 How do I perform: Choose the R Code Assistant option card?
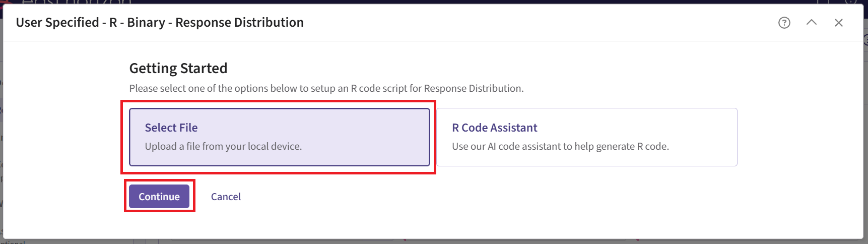point(586,137)
